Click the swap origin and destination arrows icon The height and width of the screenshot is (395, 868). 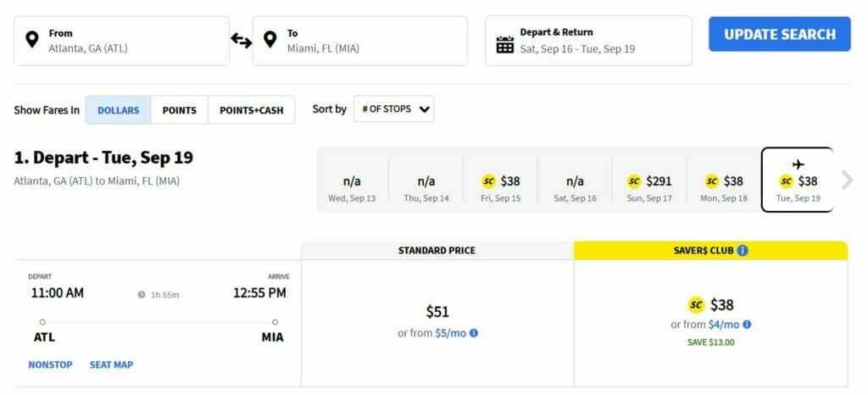(x=241, y=41)
